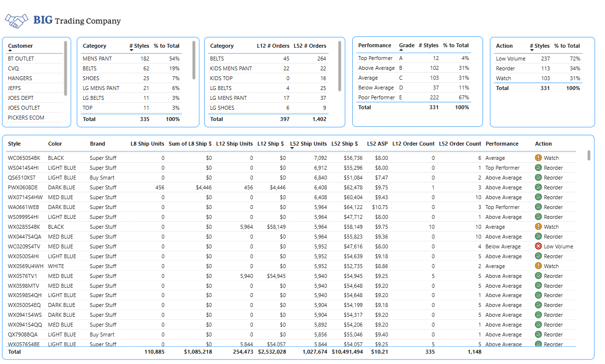605x364 pixels.
Task: Select Reorder row in the Action summary table
Action: coord(538,68)
